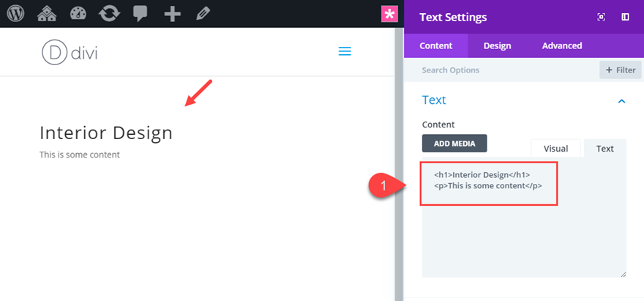Open the hamburger menu on Divi header
644x301 pixels.
(345, 51)
